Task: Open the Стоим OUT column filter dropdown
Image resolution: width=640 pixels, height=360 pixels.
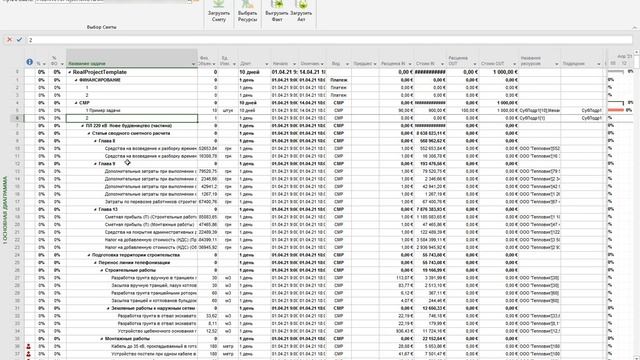Action: pos(514,64)
